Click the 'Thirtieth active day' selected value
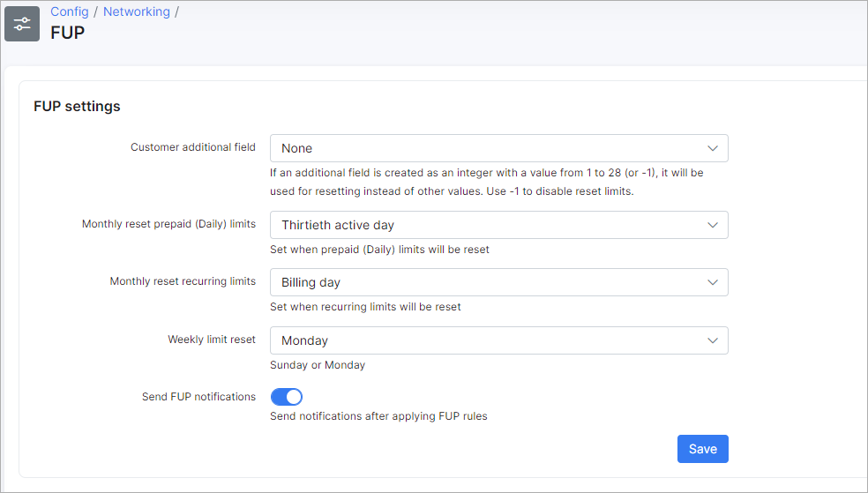Screen dimensions: 868x493 [x=338, y=225]
